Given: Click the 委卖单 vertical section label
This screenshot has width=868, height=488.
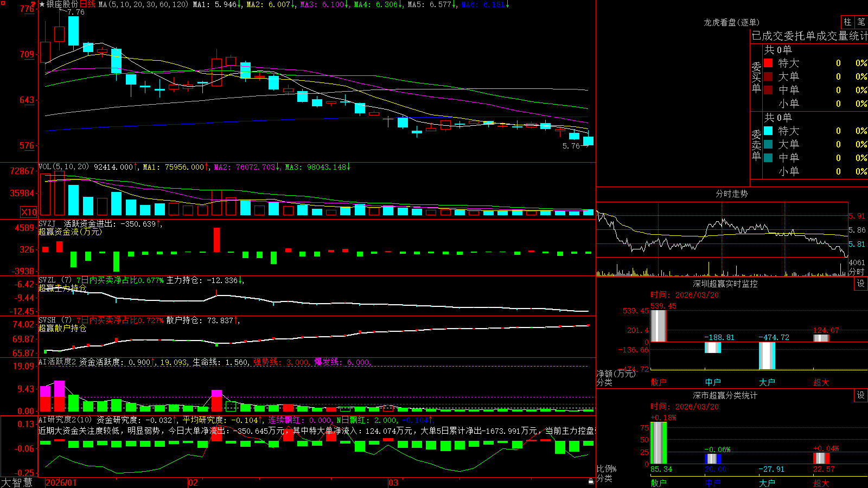Looking at the screenshot, I should click(x=756, y=145).
